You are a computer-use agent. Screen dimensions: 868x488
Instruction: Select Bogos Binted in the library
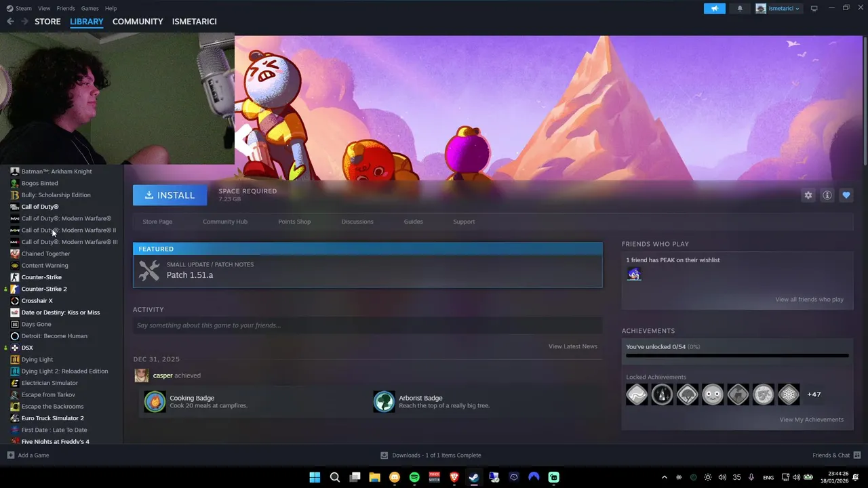click(x=39, y=183)
